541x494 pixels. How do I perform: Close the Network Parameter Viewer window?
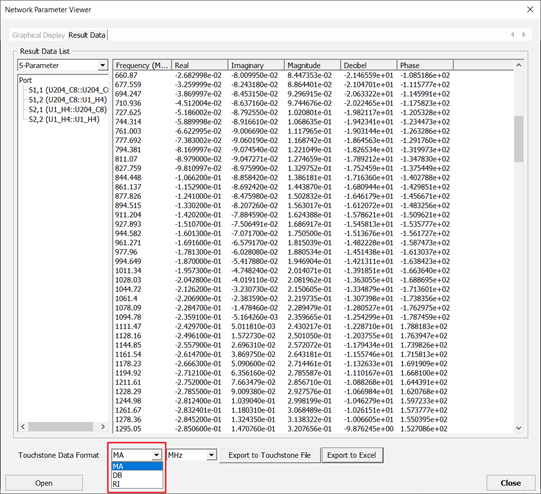tap(530, 9)
